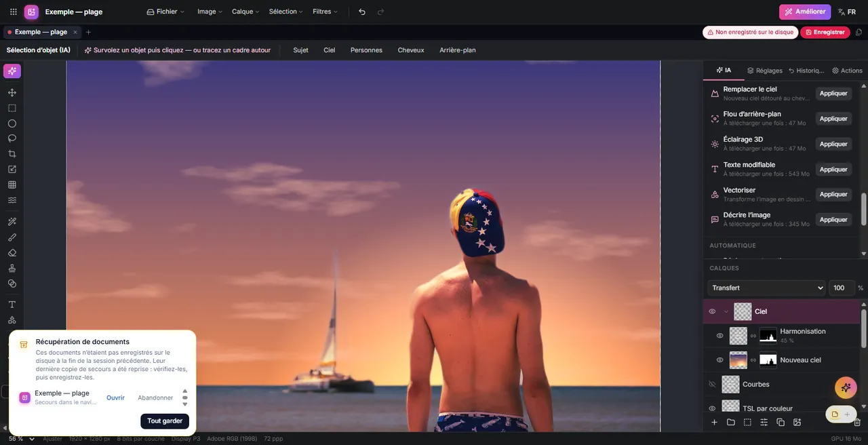Apply Remplacer le ciel
Viewport: 868px width, 445px height.
click(x=833, y=94)
